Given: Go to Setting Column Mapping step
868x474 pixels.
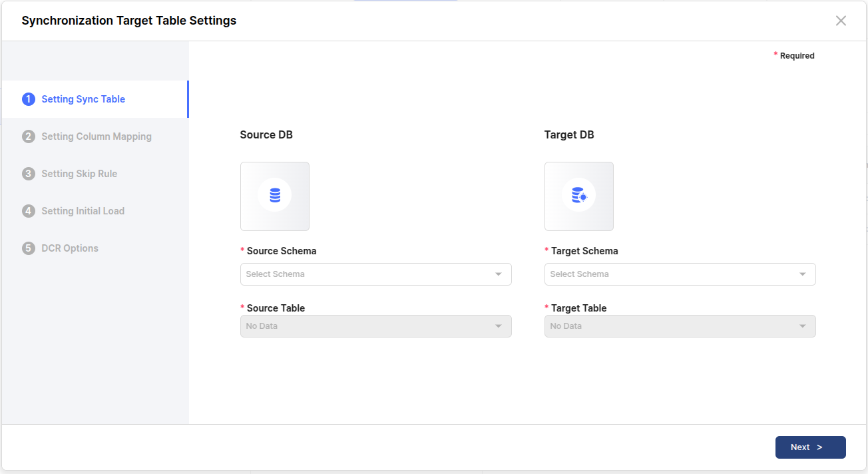Looking at the screenshot, I should [97, 136].
